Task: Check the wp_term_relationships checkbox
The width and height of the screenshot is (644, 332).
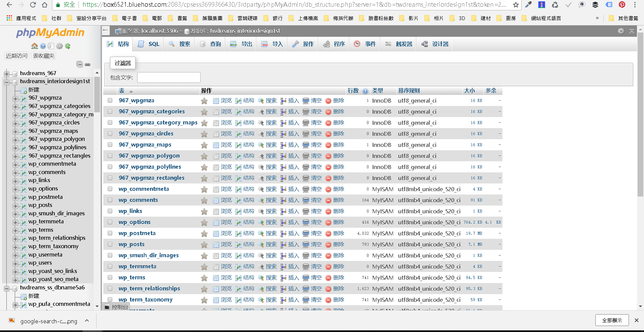Action: pyautogui.click(x=110, y=288)
